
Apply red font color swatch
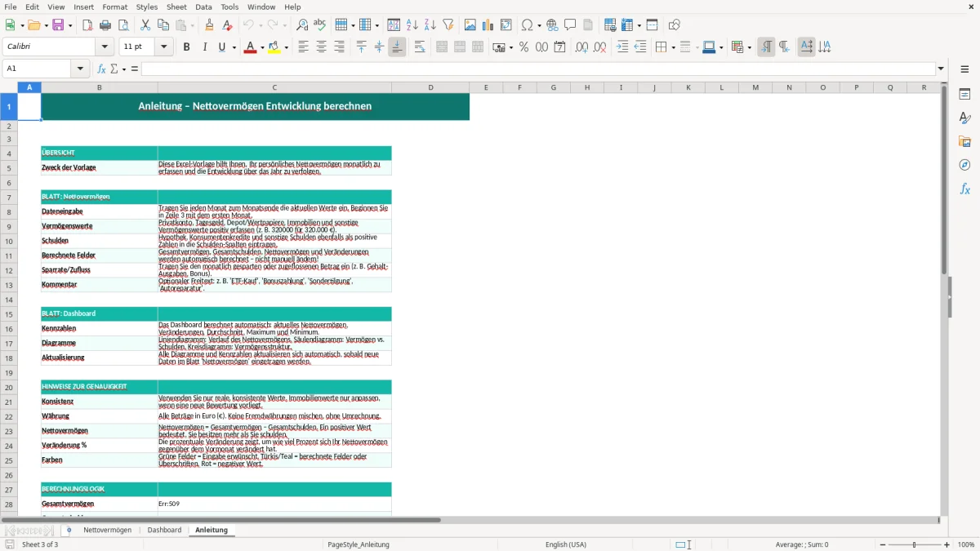(x=249, y=47)
